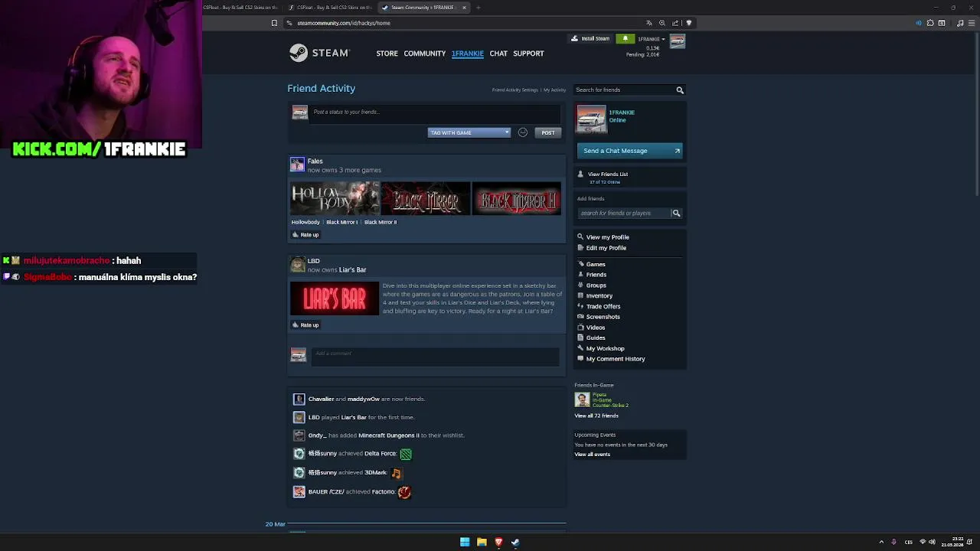The height and width of the screenshot is (551, 980).
Task: Rate up the LBD Liar's Bar post
Action: pyautogui.click(x=305, y=325)
